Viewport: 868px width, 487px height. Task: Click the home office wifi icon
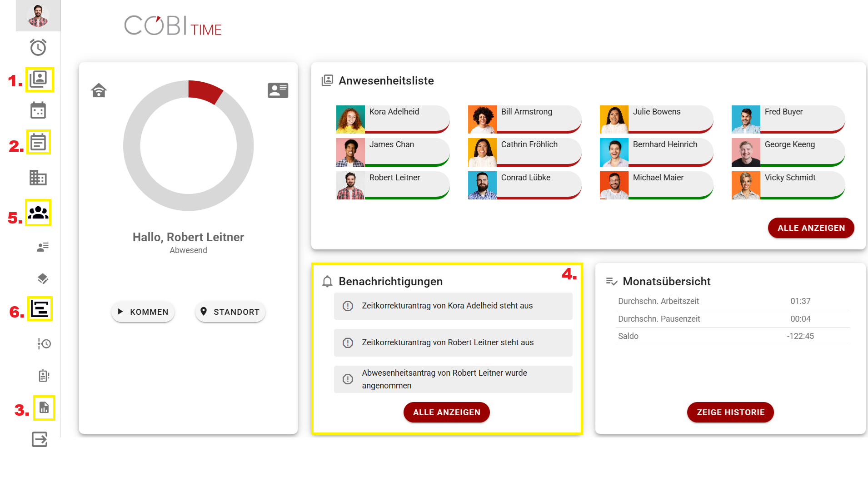(x=99, y=90)
